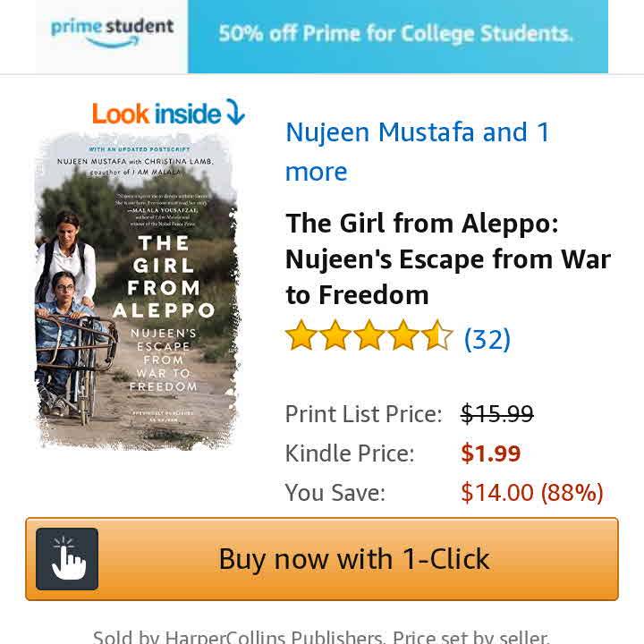Click the half-filled fifth rating star
The image size is (644, 644).
437,337
